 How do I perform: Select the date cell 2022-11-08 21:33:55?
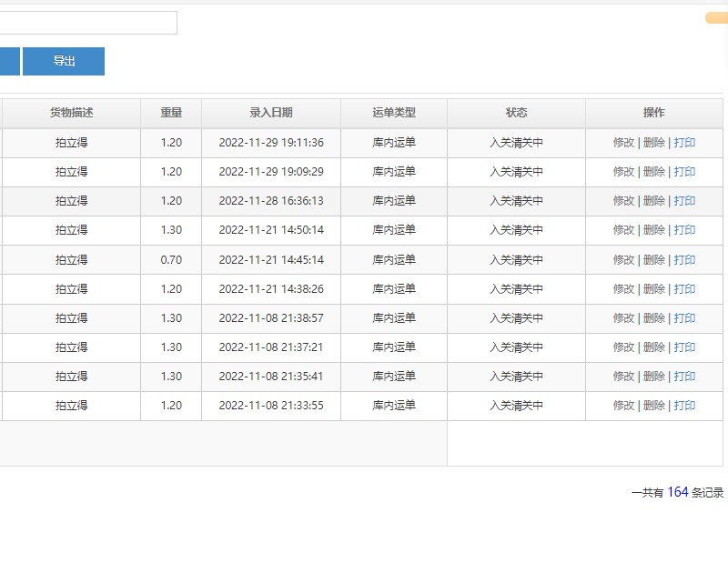(271, 406)
